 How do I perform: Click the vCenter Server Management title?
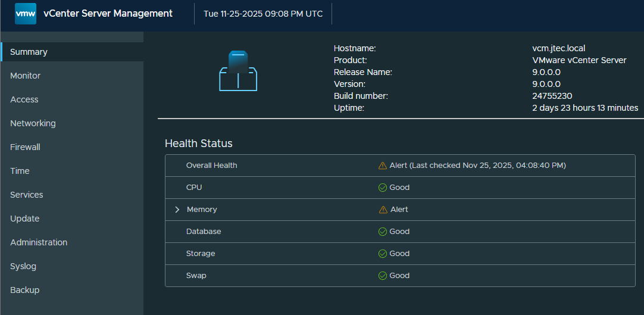(x=108, y=14)
